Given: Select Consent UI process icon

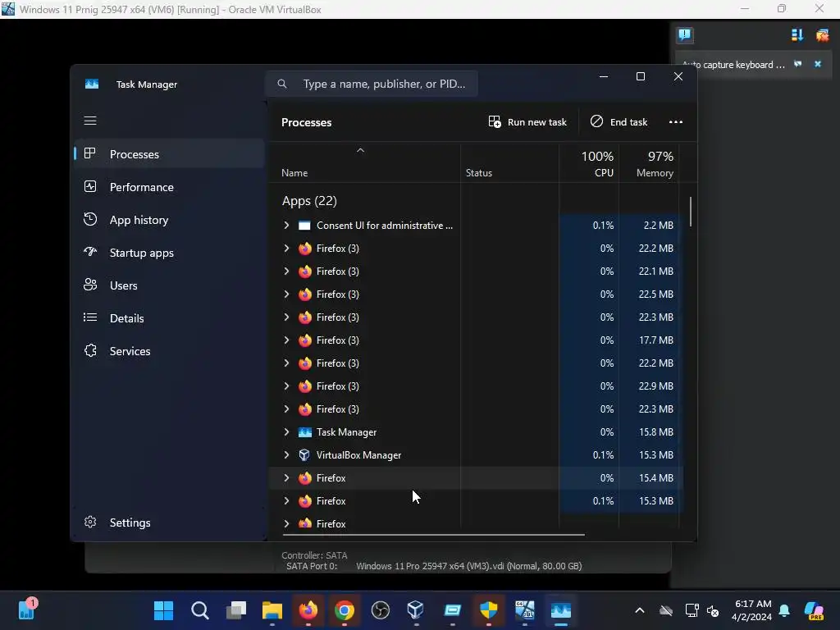Looking at the screenshot, I should 304,226.
